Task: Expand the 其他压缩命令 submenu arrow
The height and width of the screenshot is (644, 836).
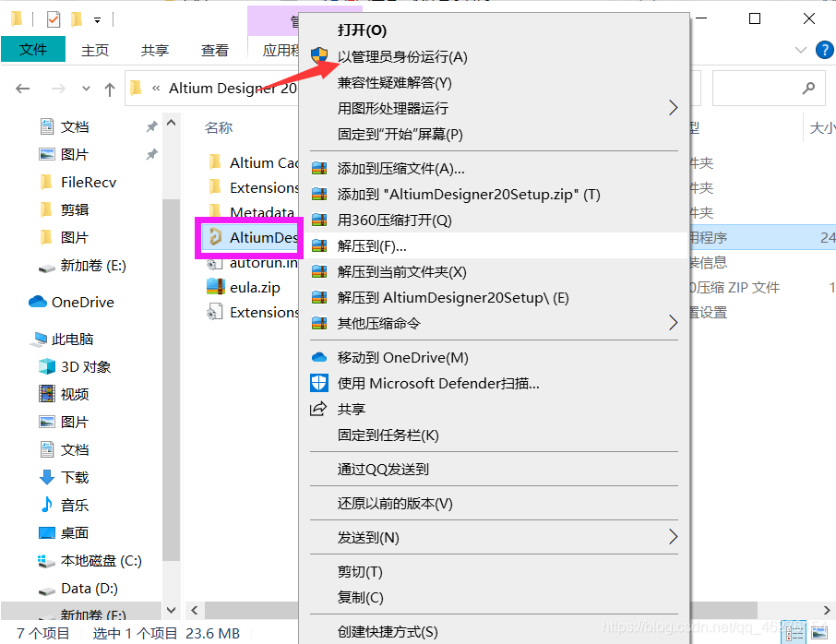Action: tap(673, 323)
